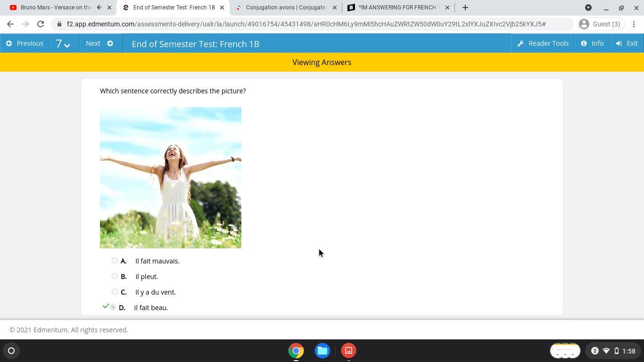This screenshot has width=644, height=362.
Task: Open the Files app from the shelf
Action: [x=322, y=351]
